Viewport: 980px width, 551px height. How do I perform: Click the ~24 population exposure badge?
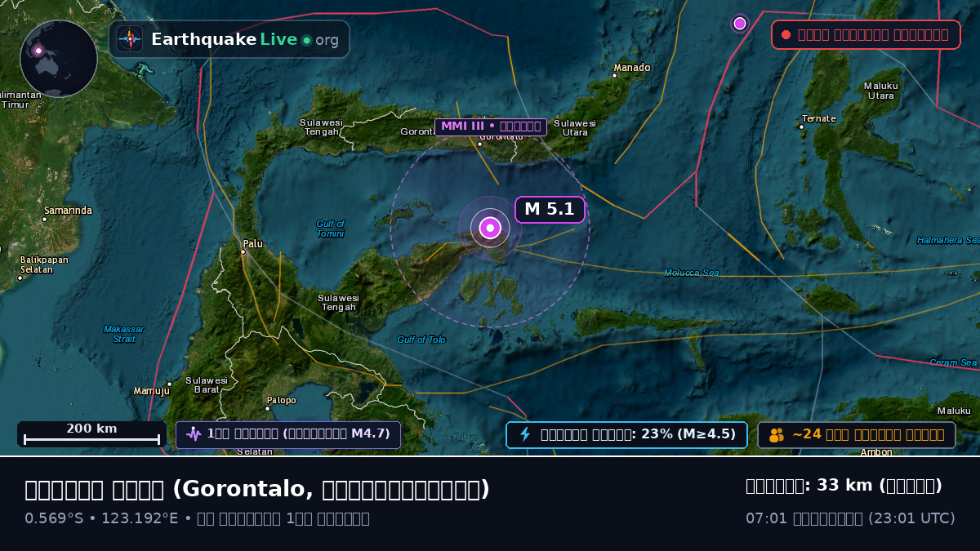tap(857, 435)
